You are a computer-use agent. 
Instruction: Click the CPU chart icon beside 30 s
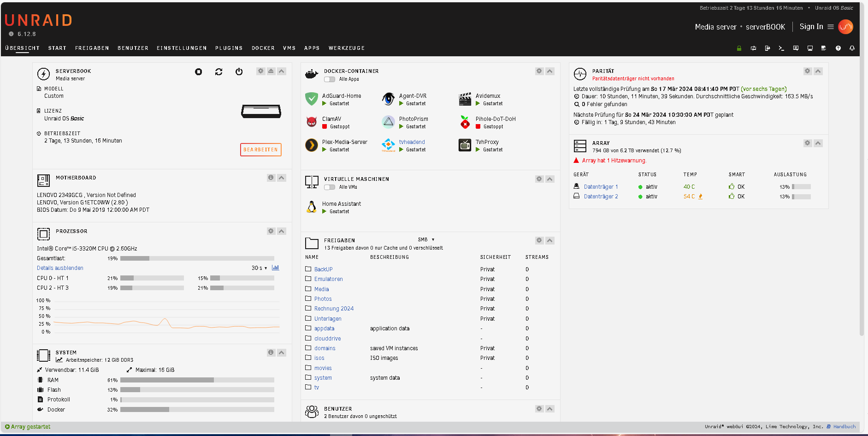click(x=276, y=268)
